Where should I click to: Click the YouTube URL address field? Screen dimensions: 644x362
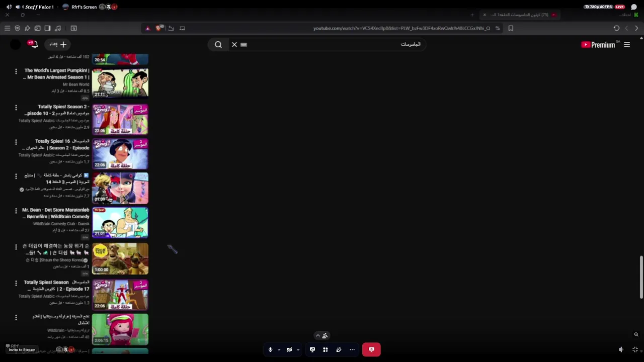coord(401,28)
